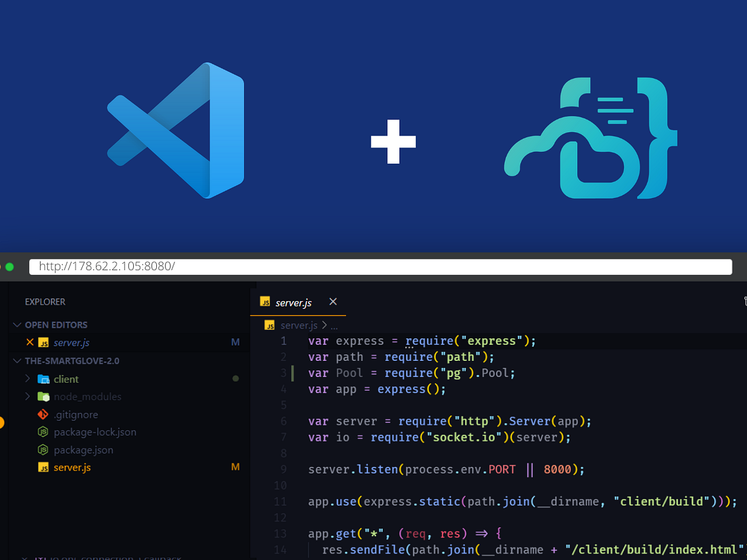Screen dimensions: 747x560
Task: Click the Node icon beside package-lock.json
Action: tap(43, 432)
